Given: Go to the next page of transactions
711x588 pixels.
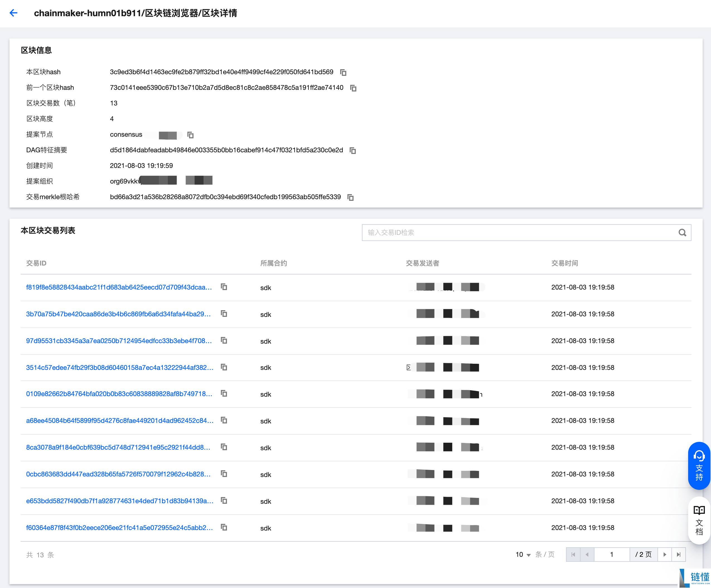Looking at the screenshot, I should click(x=665, y=555).
